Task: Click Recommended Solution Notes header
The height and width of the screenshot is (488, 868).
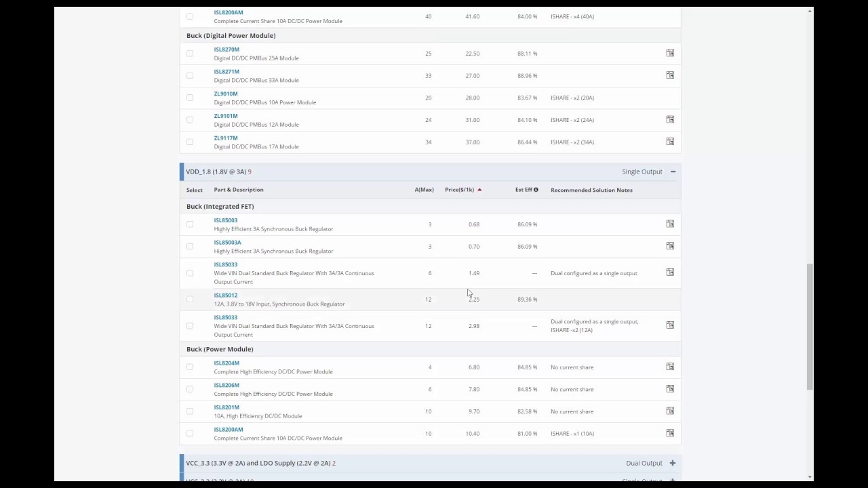Action: [x=591, y=190]
